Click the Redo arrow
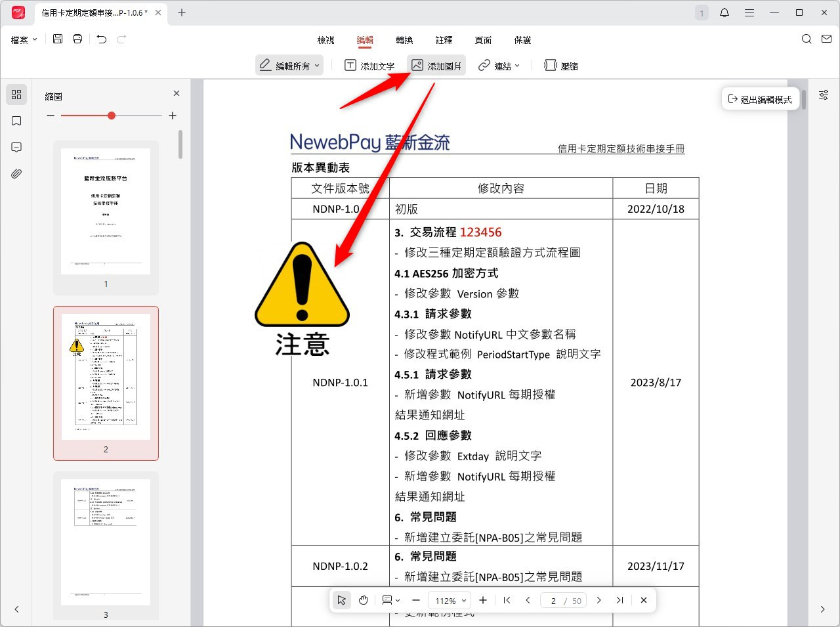The width and height of the screenshot is (840, 627). 121,39
